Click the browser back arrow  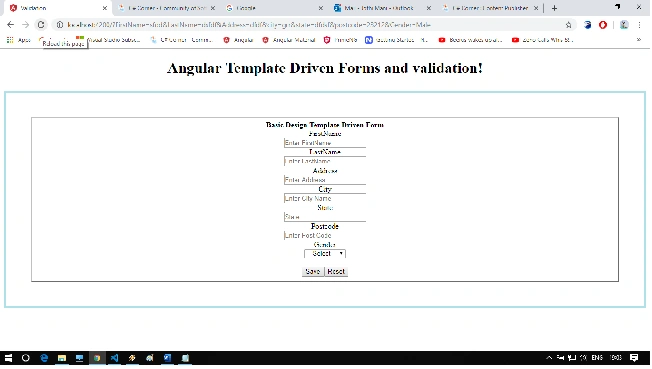11,25
